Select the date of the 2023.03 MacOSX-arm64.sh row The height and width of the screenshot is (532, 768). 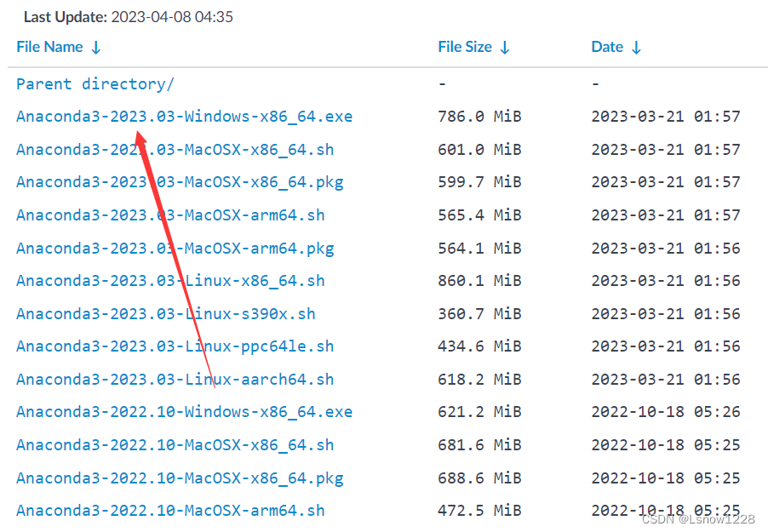tap(666, 215)
